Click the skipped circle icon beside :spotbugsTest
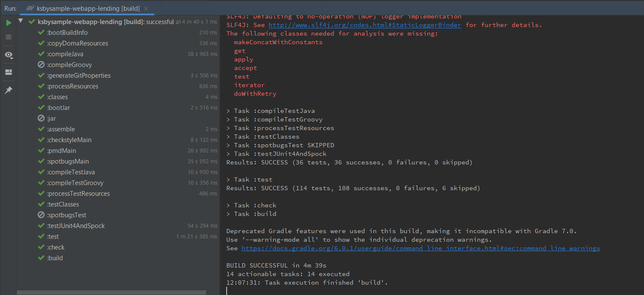 click(41, 215)
